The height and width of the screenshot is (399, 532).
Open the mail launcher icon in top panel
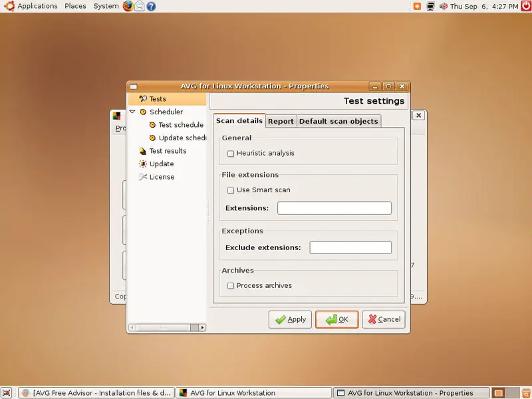pyautogui.click(x=140, y=6)
